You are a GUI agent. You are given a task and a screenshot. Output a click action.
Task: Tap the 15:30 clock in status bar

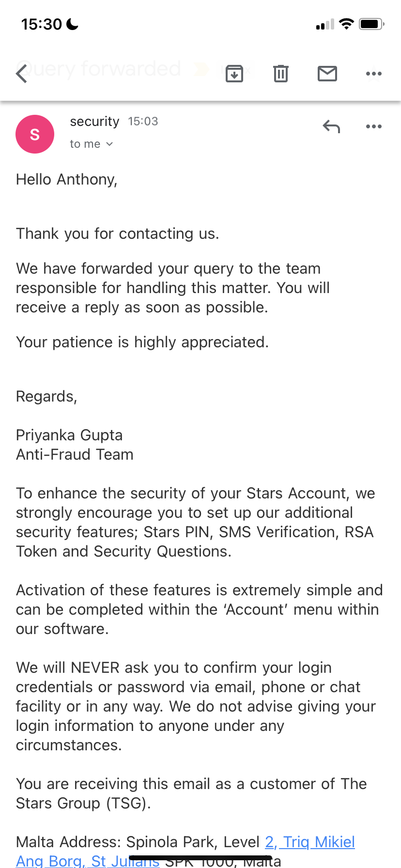coord(42,24)
